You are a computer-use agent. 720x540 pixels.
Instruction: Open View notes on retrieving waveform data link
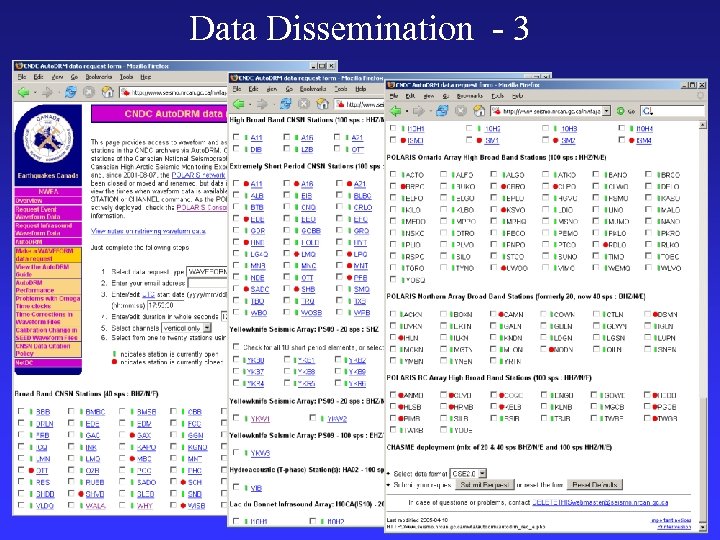pyautogui.click(x=148, y=231)
